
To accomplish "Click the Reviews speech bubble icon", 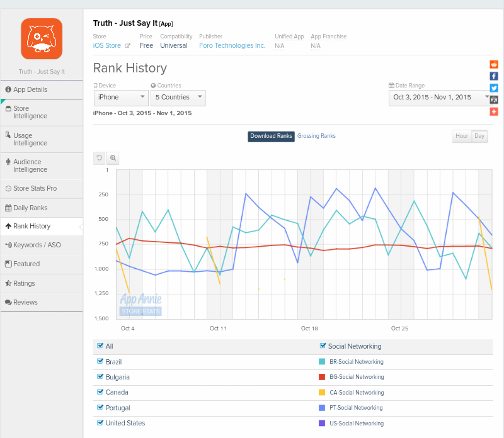I will (x=8, y=302).
